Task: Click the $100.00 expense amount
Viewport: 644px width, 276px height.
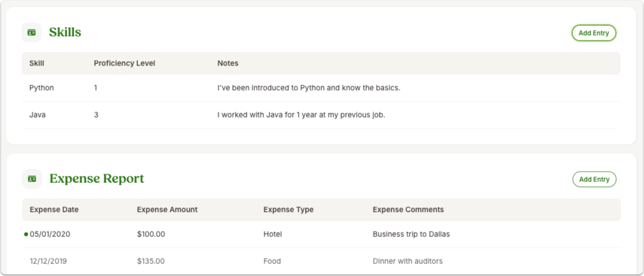Action: (x=151, y=234)
